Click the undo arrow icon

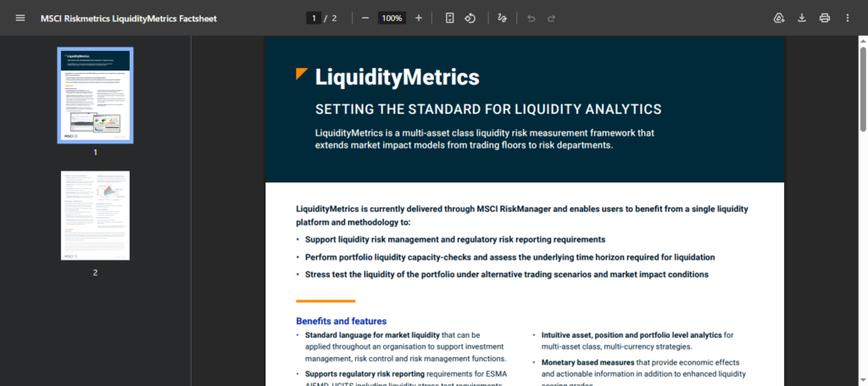(x=531, y=18)
